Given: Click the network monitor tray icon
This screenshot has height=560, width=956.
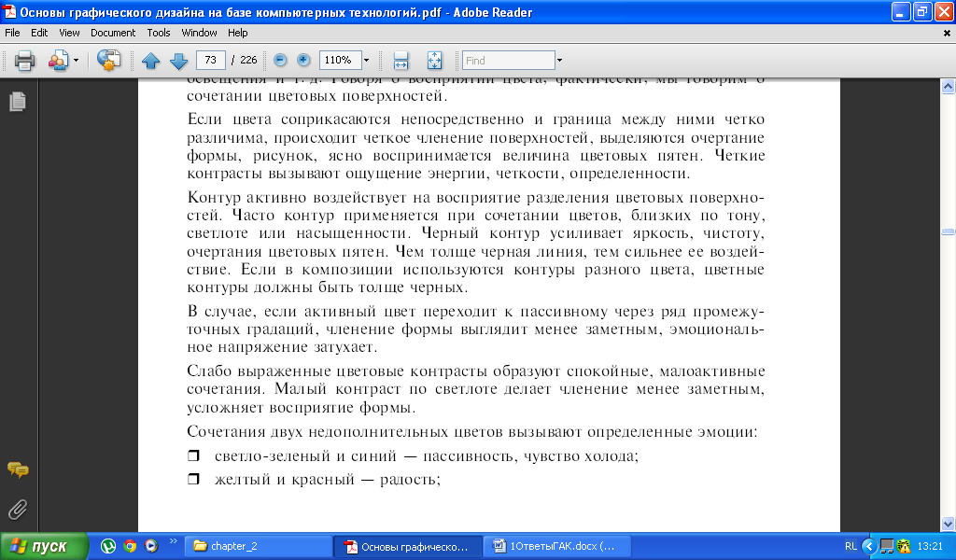Looking at the screenshot, I should click(887, 547).
